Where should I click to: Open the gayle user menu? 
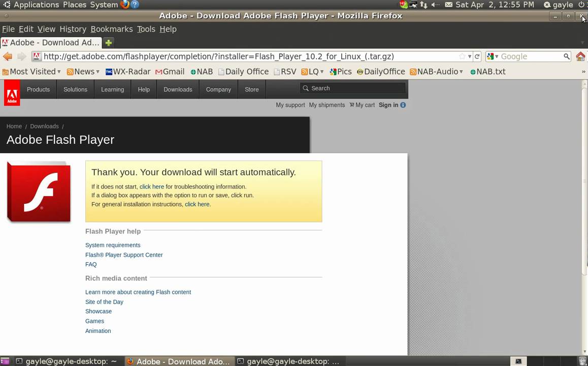pyautogui.click(x=559, y=5)
